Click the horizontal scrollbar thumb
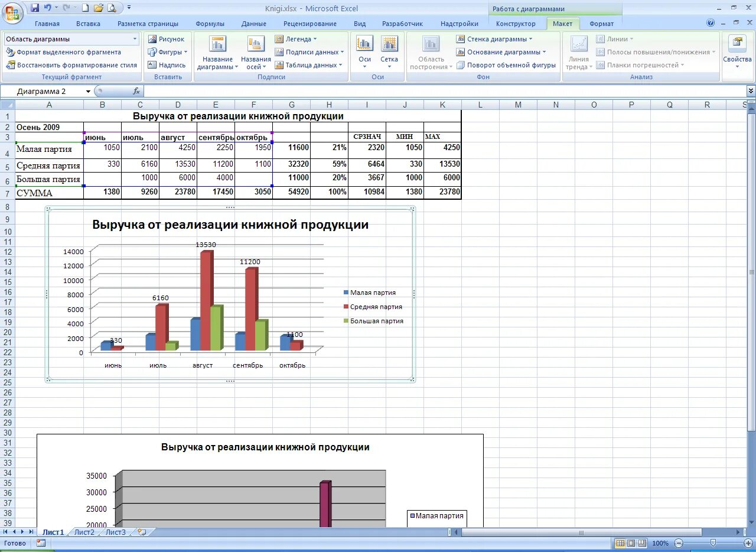 pos(581,532)
